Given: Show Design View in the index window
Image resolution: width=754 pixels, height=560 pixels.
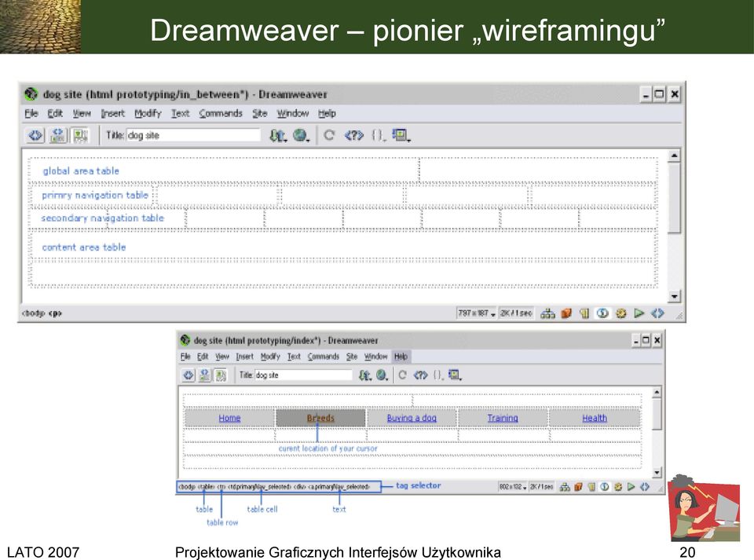Looking at the screenshot, I should [x=221, y=375].
